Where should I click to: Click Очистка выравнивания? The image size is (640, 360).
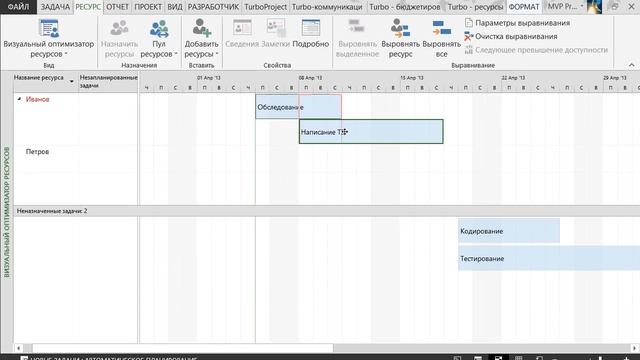[x=511, y=36]
